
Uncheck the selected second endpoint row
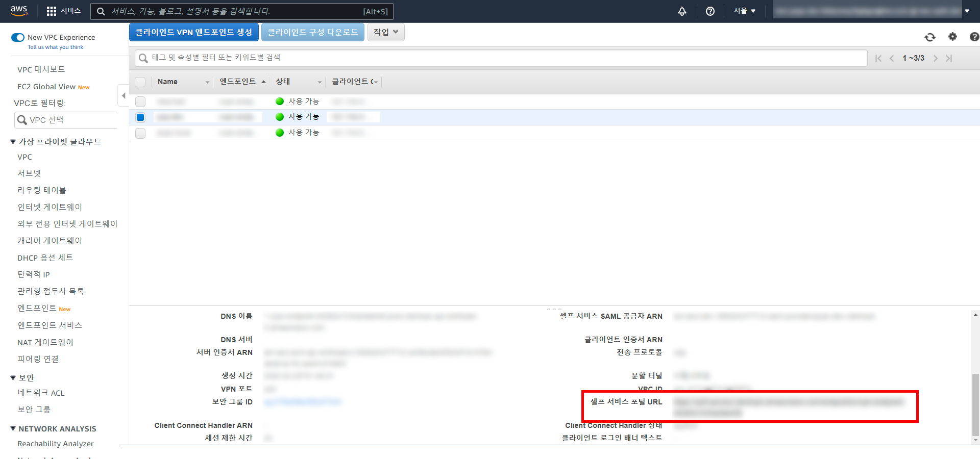point(140,117)
